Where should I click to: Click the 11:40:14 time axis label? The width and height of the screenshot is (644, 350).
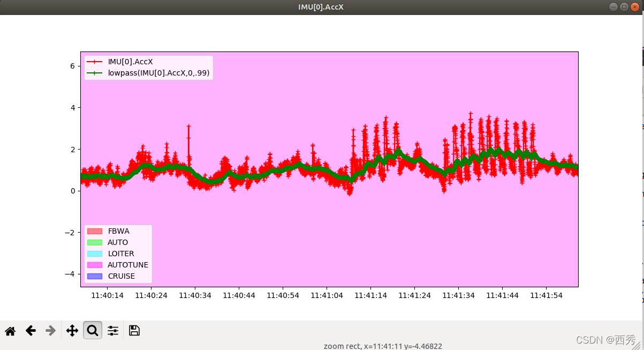pyautogui.click(x=107, y=295)
